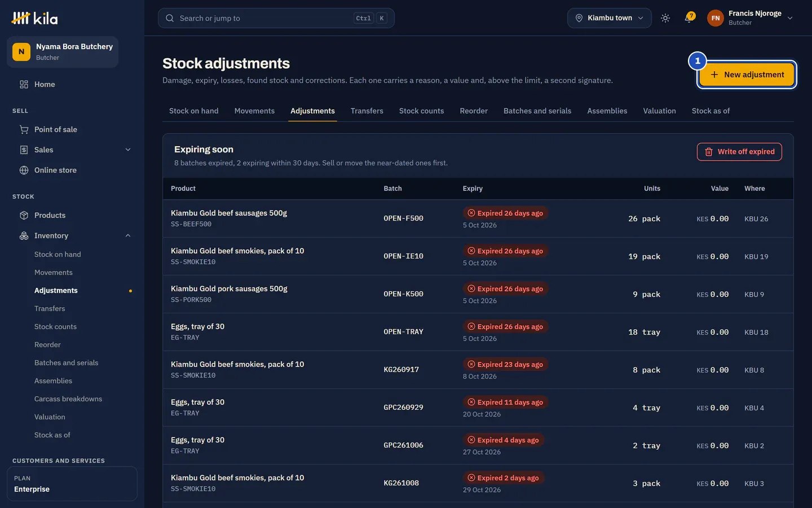The width and height of the screenshot is (812, 508).
Task: Click the search magnifier icon
Action: click(x=170, y=18)
